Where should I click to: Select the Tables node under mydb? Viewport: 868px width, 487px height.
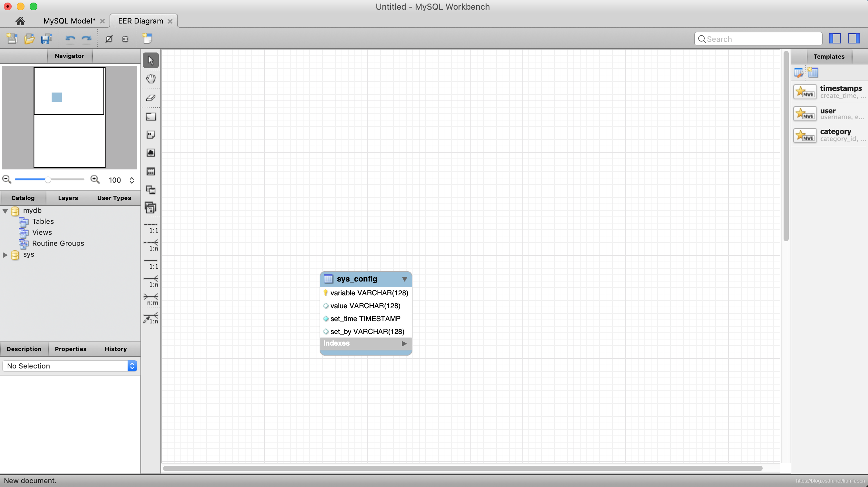pyautogui.click(x=43, y=222)
